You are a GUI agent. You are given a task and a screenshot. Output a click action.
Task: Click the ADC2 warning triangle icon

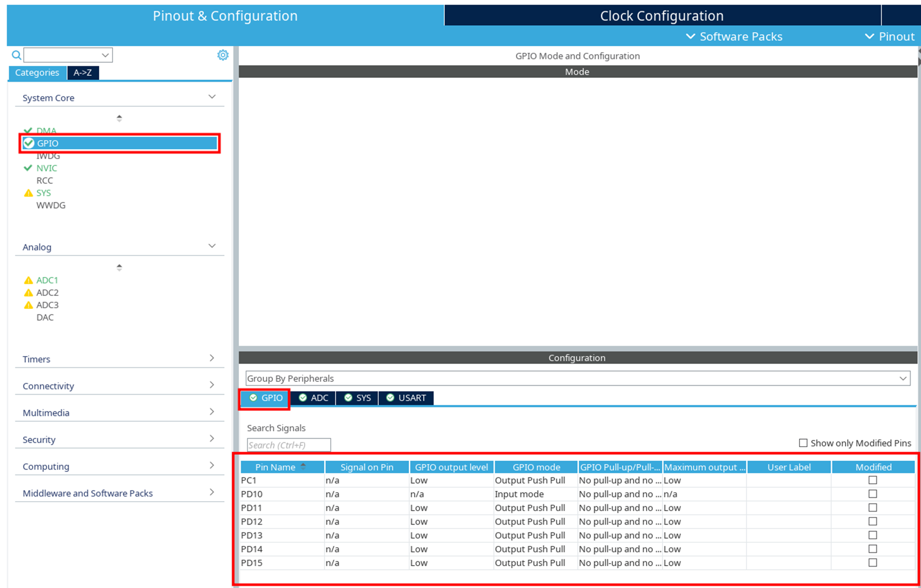(28, 293)
